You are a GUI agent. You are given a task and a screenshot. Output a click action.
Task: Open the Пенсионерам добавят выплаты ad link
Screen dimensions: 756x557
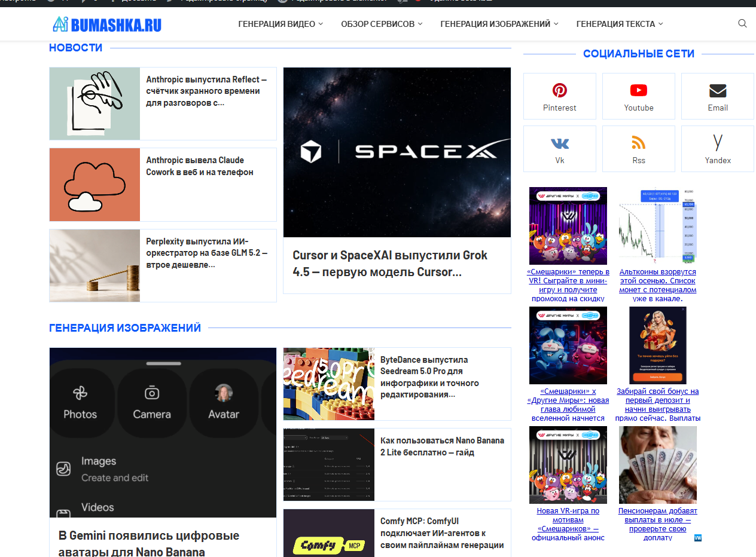pos(658,524)
